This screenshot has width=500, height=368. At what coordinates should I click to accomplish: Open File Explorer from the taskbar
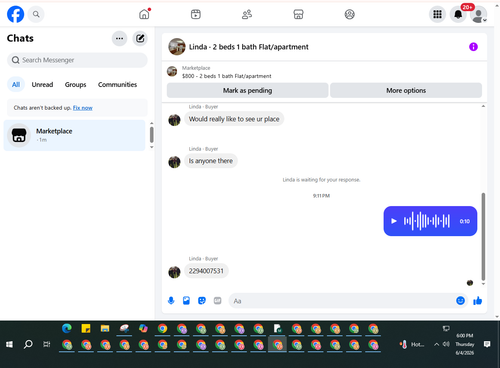[105, 329]
